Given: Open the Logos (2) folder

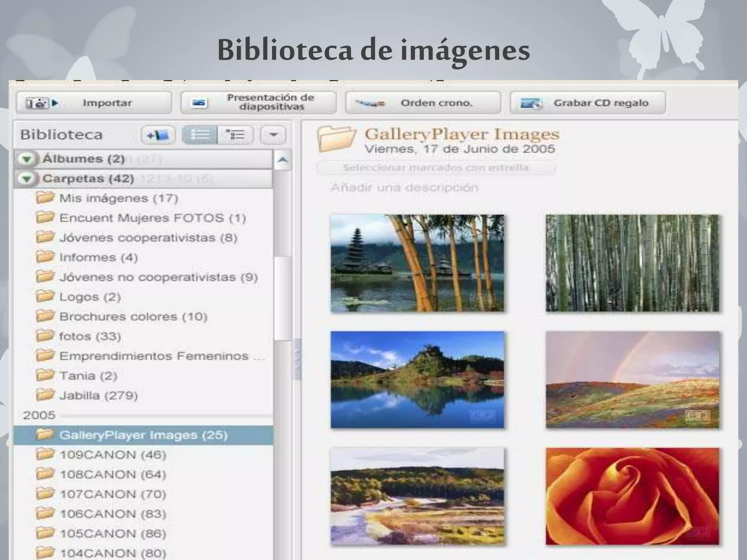Looking at the screenshot, I should [x=143, y=297].
